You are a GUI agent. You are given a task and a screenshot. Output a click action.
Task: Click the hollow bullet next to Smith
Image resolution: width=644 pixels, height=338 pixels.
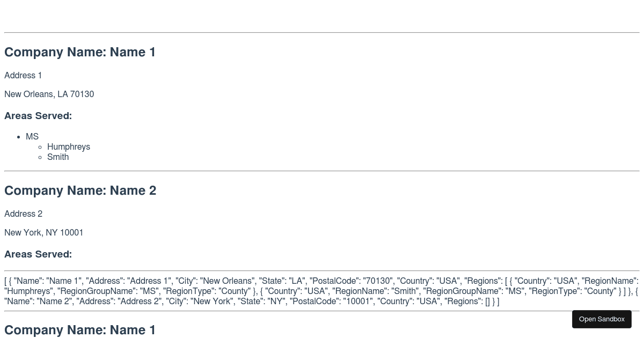[x=40, y=157]
